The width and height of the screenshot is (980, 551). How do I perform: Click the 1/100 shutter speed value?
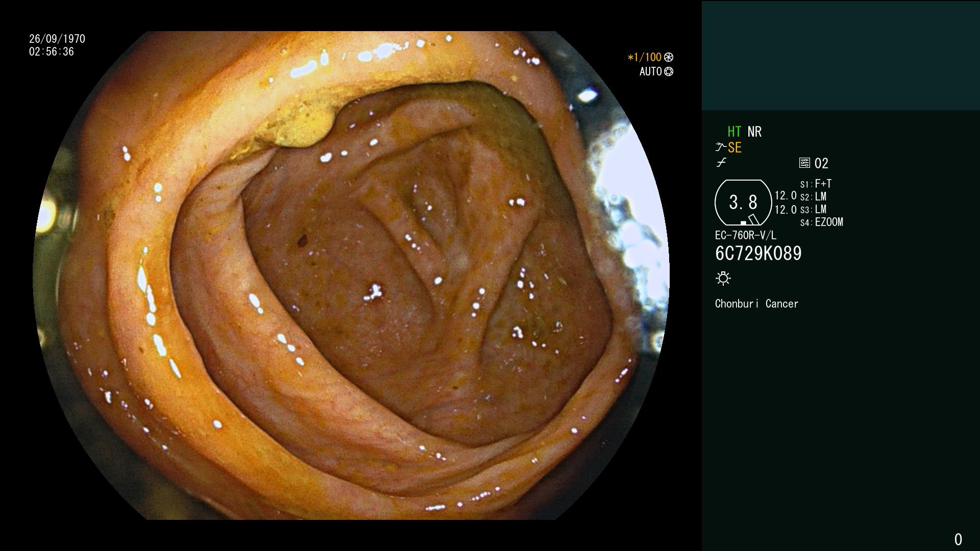(644, 58)
